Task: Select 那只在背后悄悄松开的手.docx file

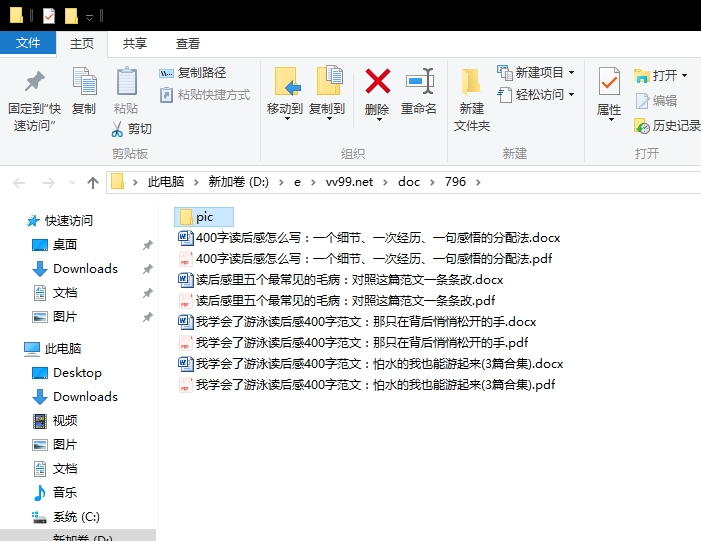Action: (x=357, y=321)
